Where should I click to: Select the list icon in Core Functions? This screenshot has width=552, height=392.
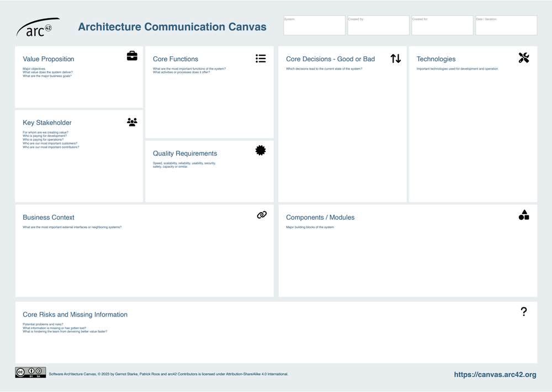[x=261, y=58]
